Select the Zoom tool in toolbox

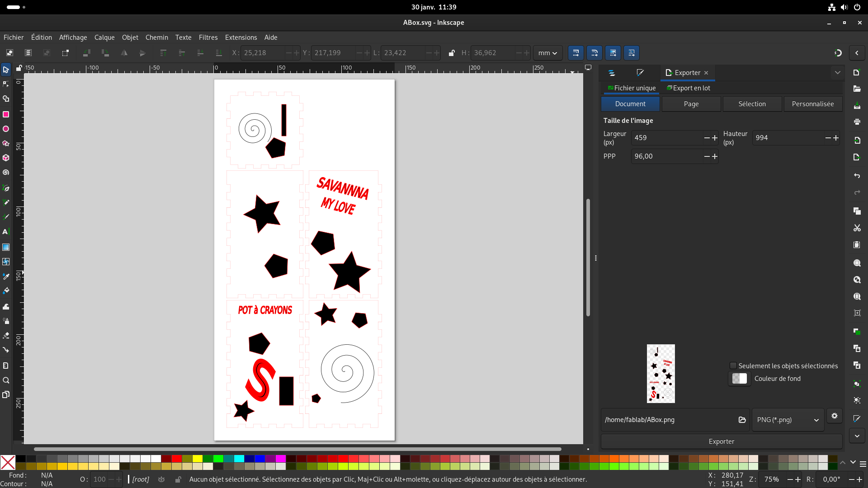6,380
